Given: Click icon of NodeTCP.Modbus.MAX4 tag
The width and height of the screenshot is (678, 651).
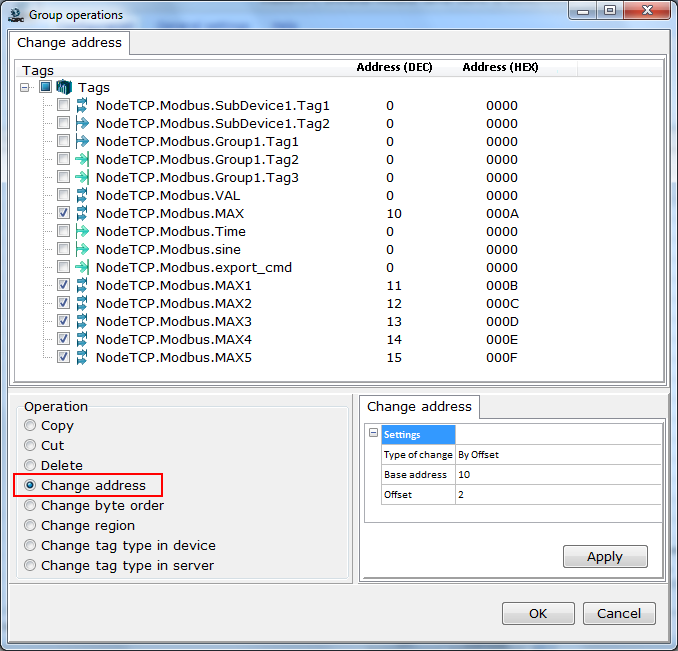Looking at the screenshot, I should pyautogui.click(x=82, y=339).
